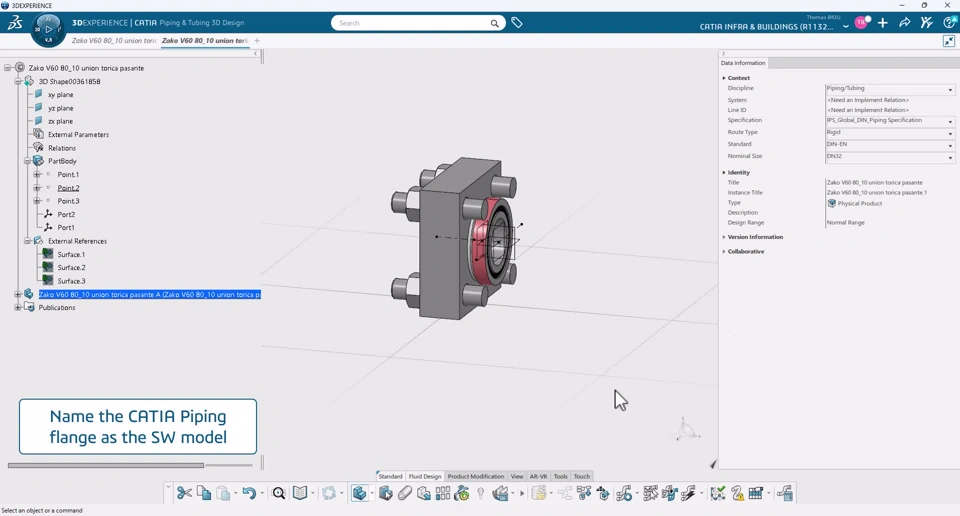Open the Nominal Size DN32 dropdown
The width and height of the screenshot is (960, 516).
(890, 157)
